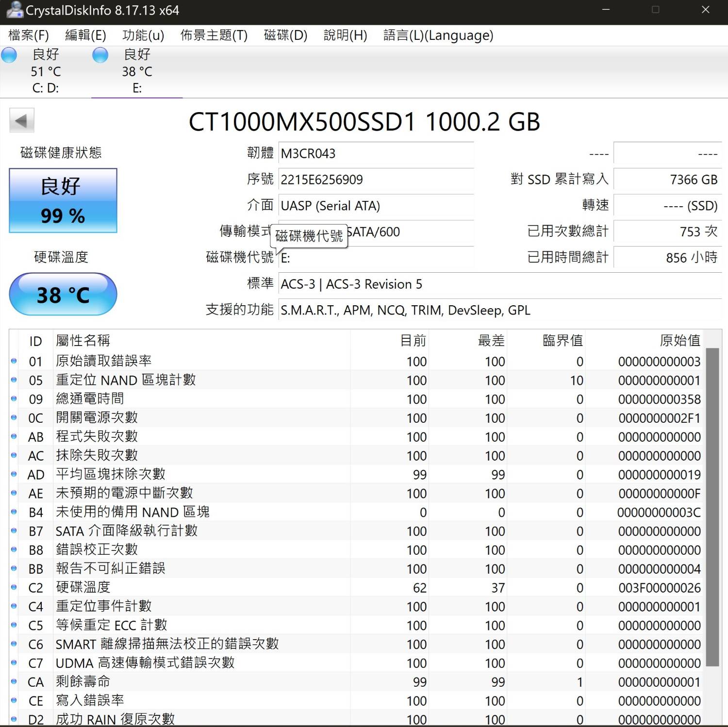The width and height of the screenshot is (728, 727).
Task: Click status dot for attribute C2 row
Action: pos(14,587)
